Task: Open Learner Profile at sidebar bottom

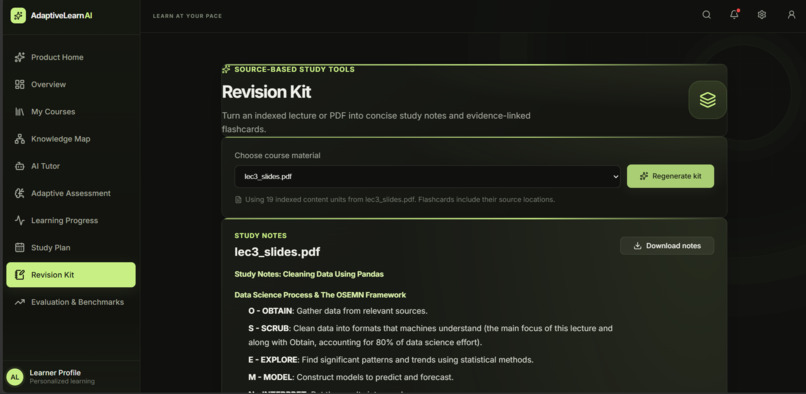Action: point(70,377)
